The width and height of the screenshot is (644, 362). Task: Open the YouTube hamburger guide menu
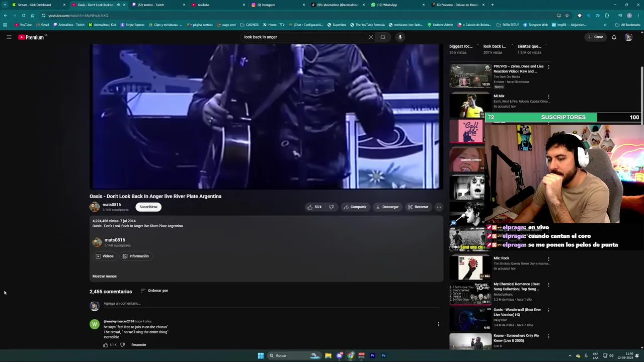tap(9, 37)
